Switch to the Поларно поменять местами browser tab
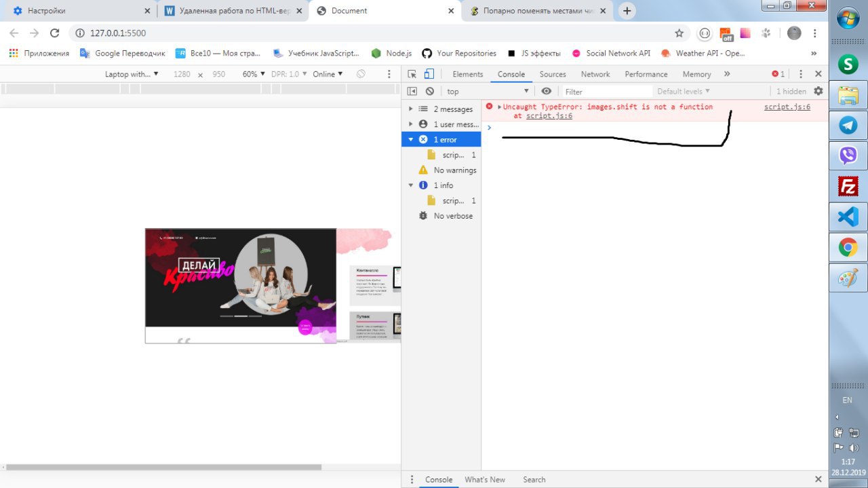Viewport: 868px width, 488px height. click(x=538, y=11)
